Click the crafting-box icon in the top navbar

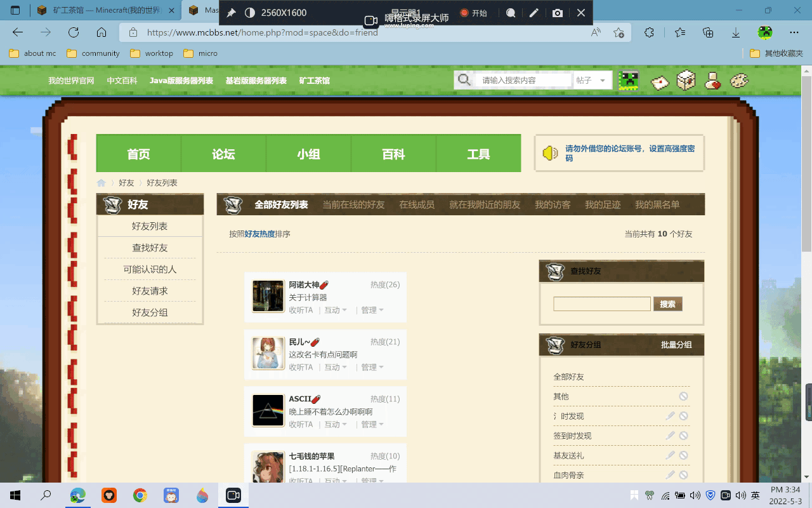point(686,81)
